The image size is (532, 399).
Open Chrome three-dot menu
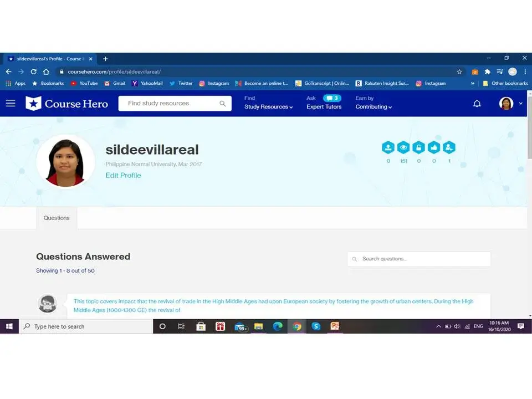[525, 71]
